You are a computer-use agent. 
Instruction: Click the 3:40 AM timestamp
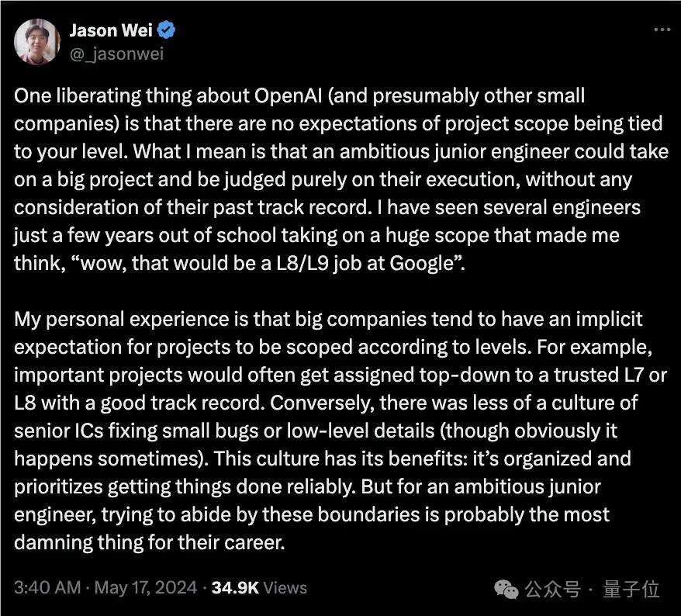coord(48,588)
